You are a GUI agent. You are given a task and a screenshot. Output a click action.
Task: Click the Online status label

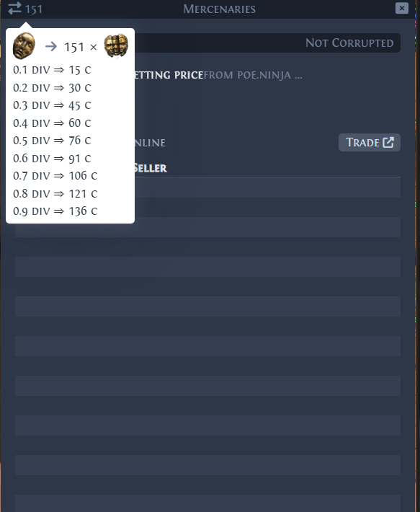150,143
